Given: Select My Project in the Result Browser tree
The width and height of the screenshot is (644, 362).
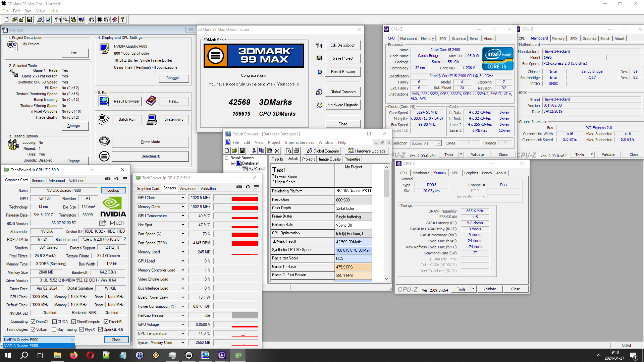Looking at the screenshot, I should click(x=257, y=169).
